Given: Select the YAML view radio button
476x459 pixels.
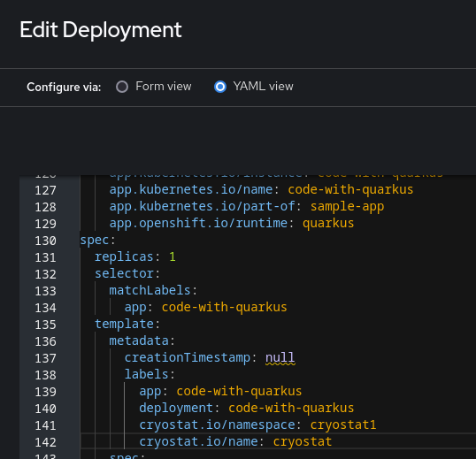Looking at the screenshot, I should pos(220,87).
